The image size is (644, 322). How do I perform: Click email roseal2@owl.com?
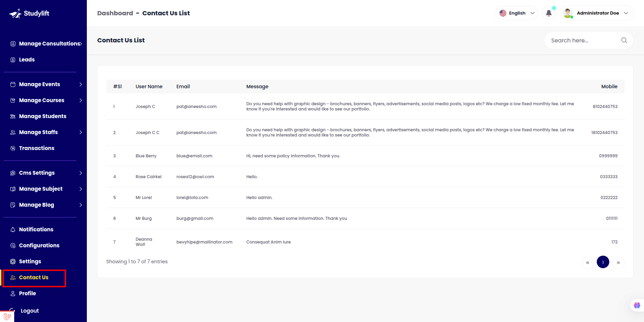195,177
